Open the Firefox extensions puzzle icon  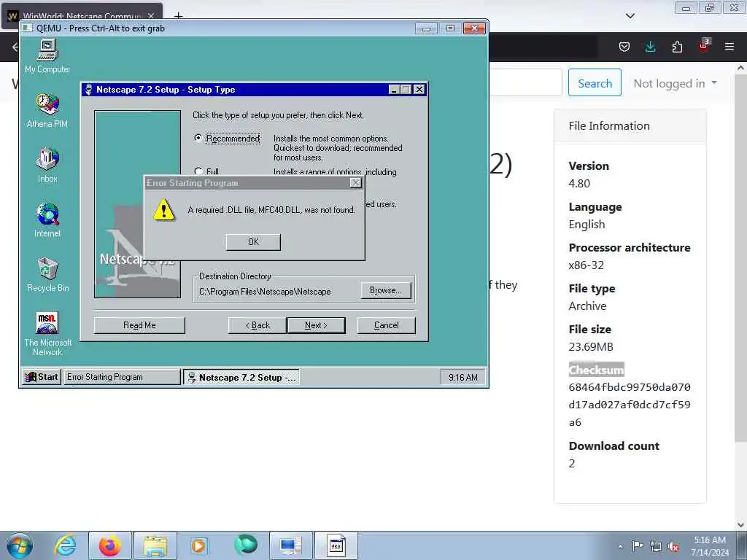(677, 47)
